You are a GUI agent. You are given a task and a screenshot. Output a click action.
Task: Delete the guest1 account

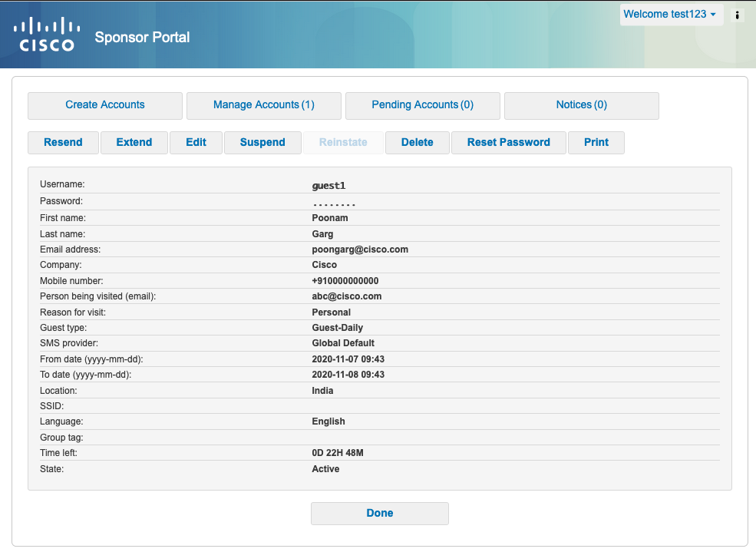pyautogui.click(x=417, y=142)
